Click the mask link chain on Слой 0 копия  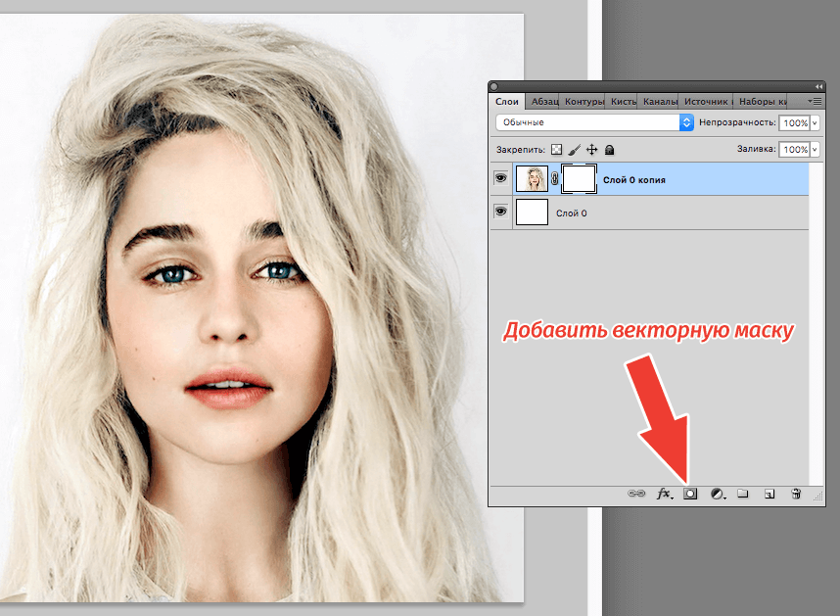pyautogui.click(x=554, y=179)
